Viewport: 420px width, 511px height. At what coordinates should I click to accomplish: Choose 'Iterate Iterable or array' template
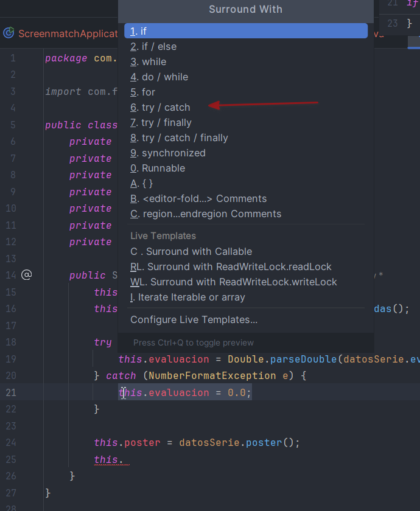point(246,297)
